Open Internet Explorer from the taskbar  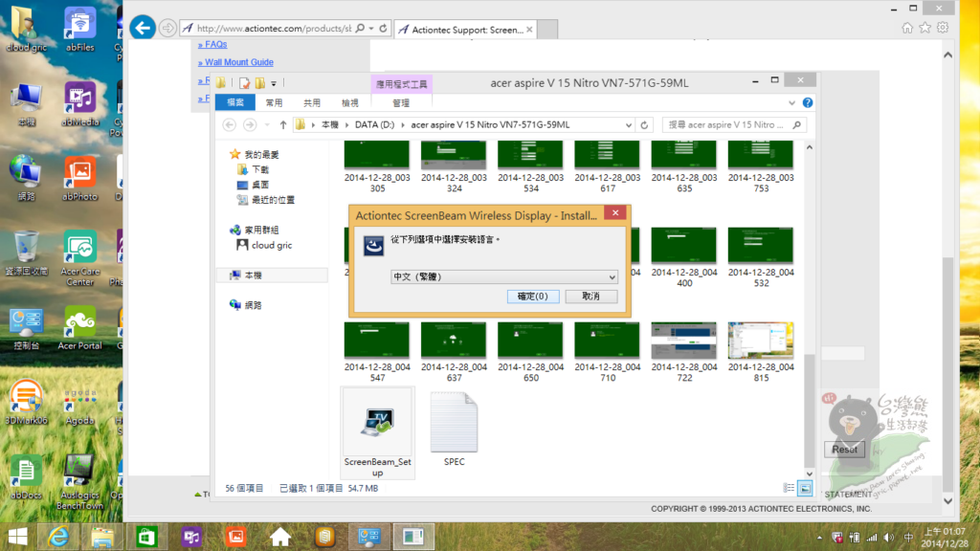[x=58, y=537]
